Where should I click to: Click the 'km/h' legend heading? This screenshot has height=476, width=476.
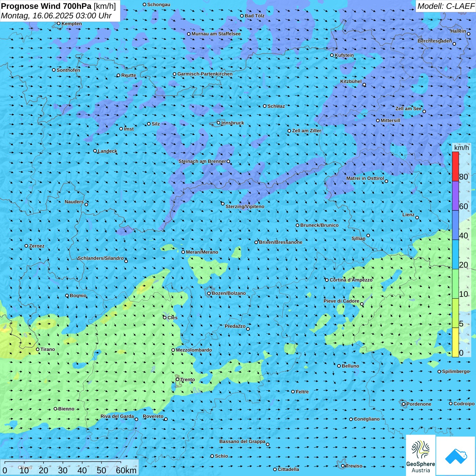[x=461, y=148]
